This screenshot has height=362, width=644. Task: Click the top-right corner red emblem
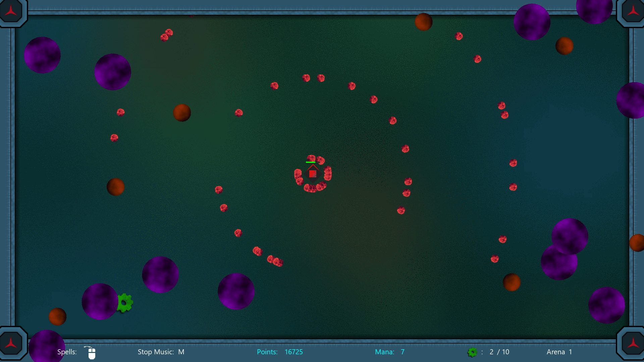coord(633,11)
